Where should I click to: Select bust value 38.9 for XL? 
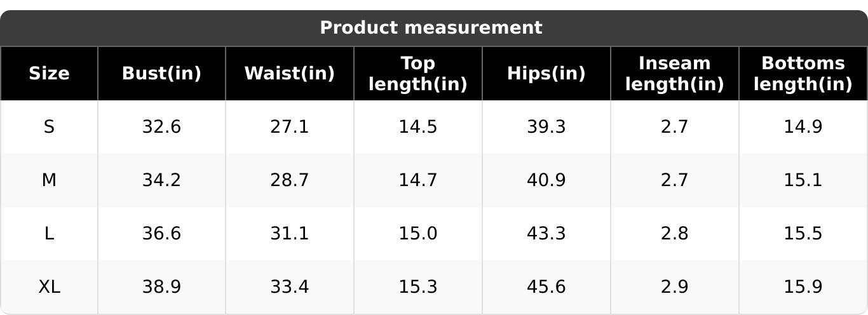tap(161, 287)
